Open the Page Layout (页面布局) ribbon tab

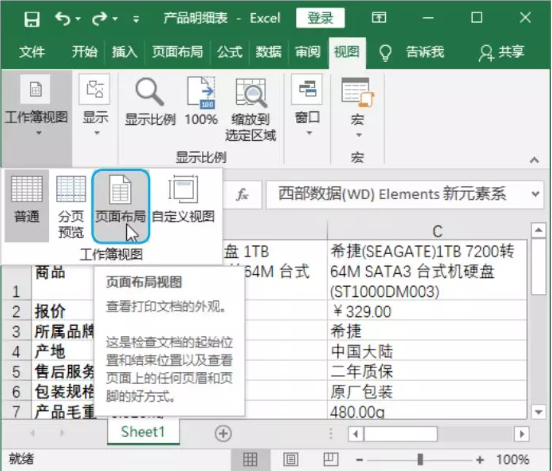177,52
